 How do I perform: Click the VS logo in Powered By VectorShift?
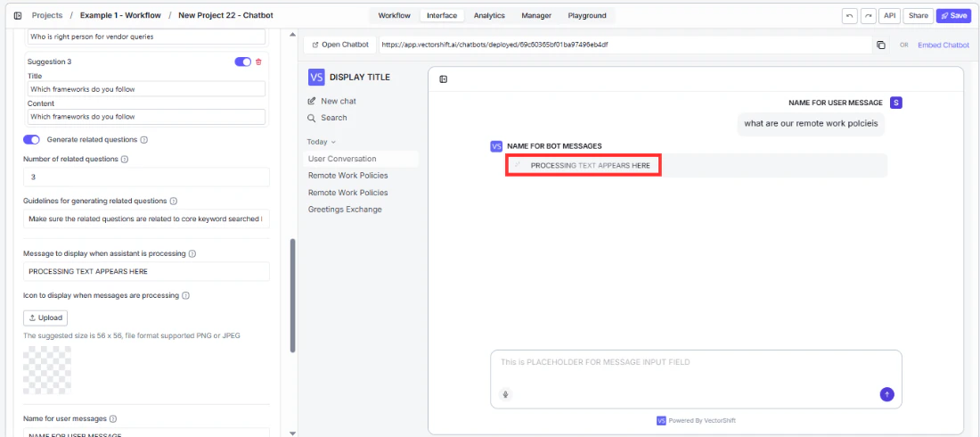(x=661, y=421)
